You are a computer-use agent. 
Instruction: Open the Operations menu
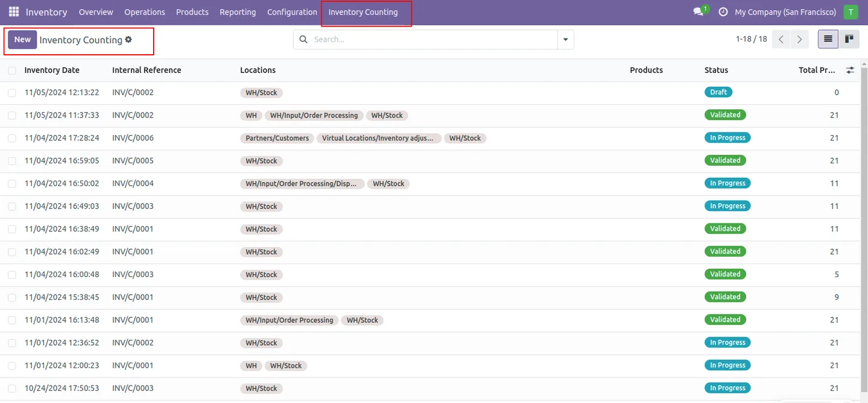pos(145,12)
